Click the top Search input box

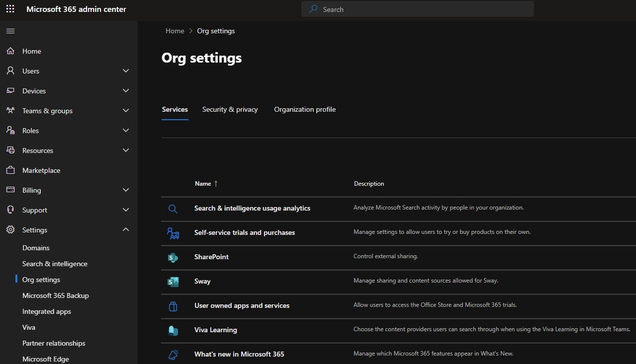click(418, 9)
